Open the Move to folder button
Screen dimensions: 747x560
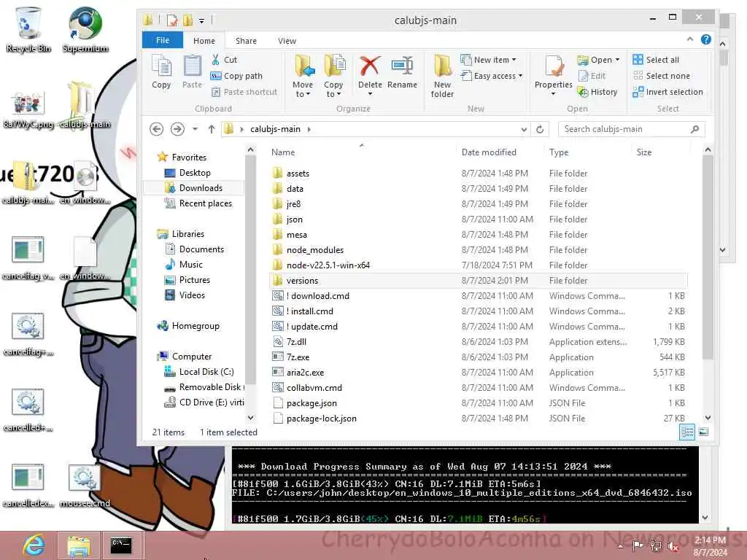point(303,76)
